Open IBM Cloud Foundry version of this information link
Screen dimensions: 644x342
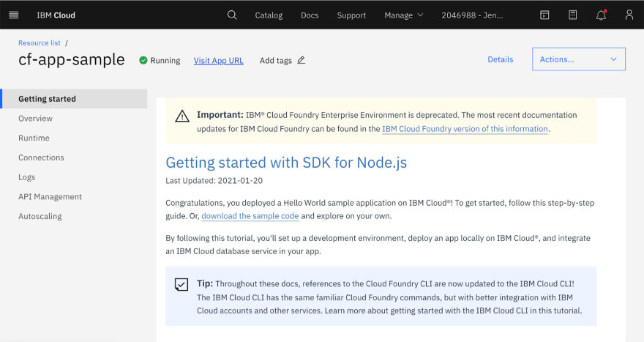465,129
